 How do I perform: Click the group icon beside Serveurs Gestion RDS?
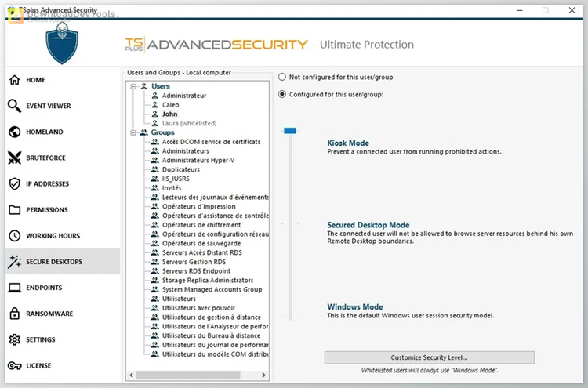(155, 262)
